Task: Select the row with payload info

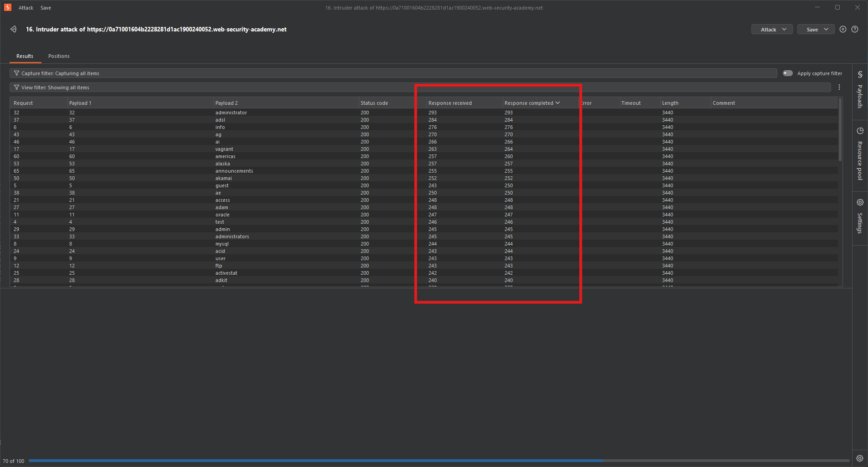Action: click(x=424, y=127)
